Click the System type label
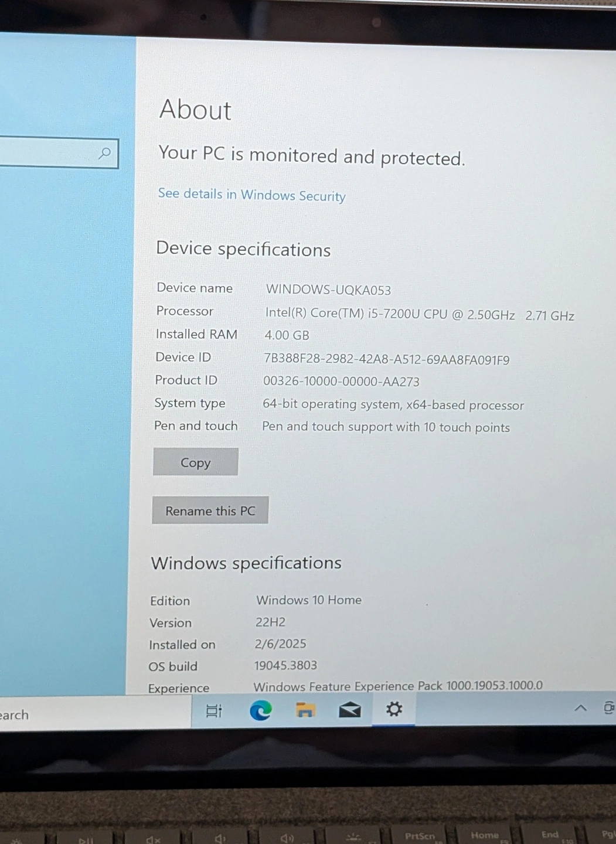Image resolution: width=616 pixels, height=844 pixels. [x=190, y=403]
